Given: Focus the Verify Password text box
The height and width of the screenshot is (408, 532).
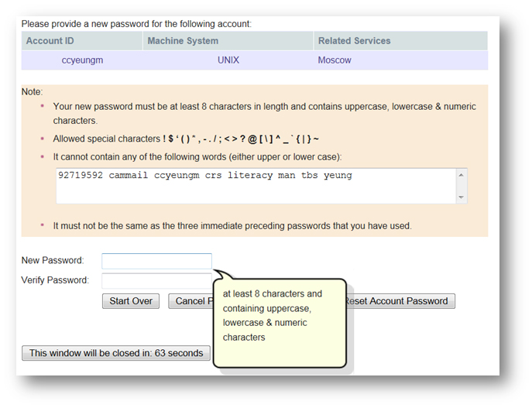Looking at the screenshot, I should pos(156,280).
